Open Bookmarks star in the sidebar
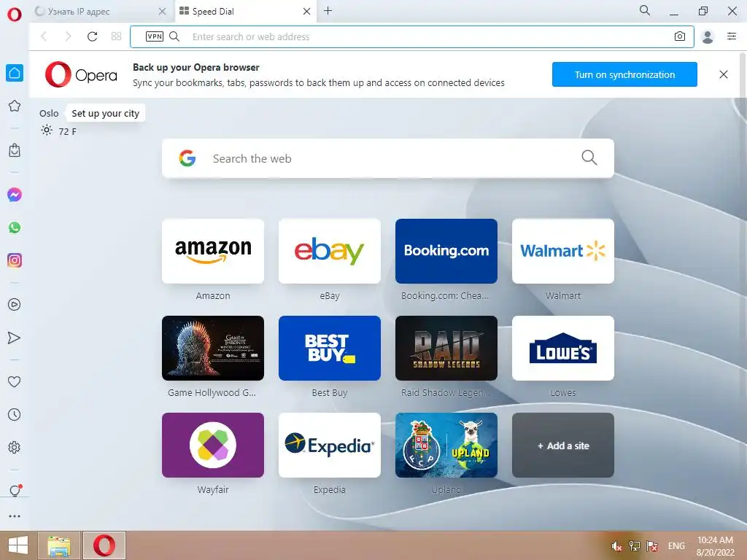This screenshot has width=747, height=560. 15,106
